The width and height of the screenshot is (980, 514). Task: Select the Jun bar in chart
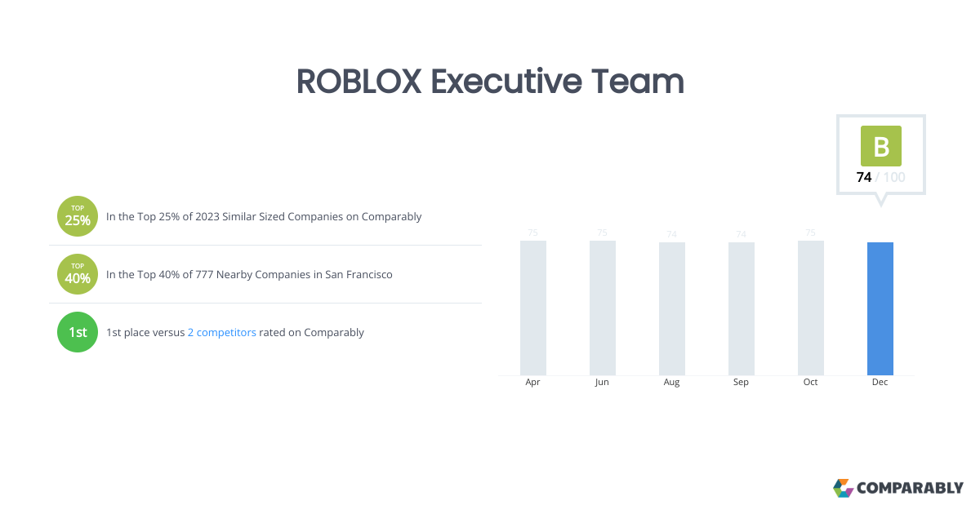(602, 308)
